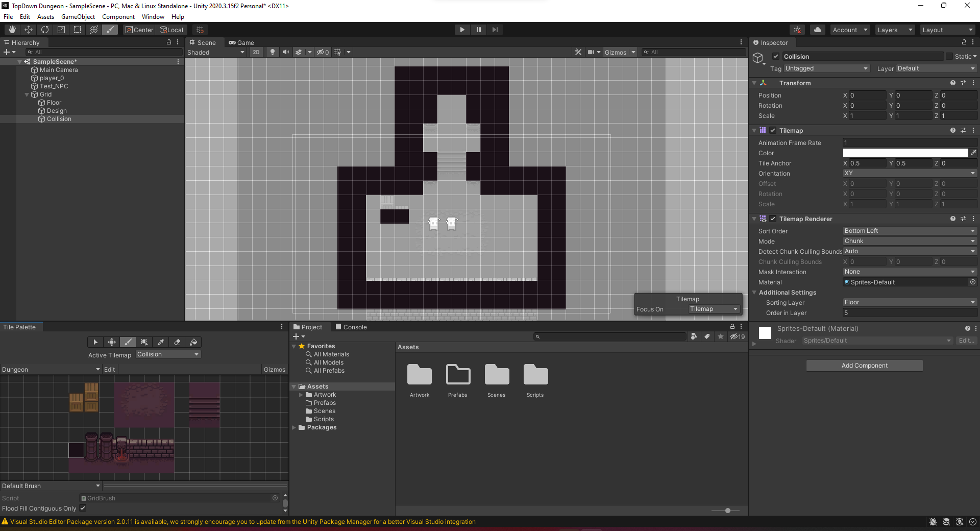Open the GameObject menu
The image size is (980, 531).
pos(78,17)
